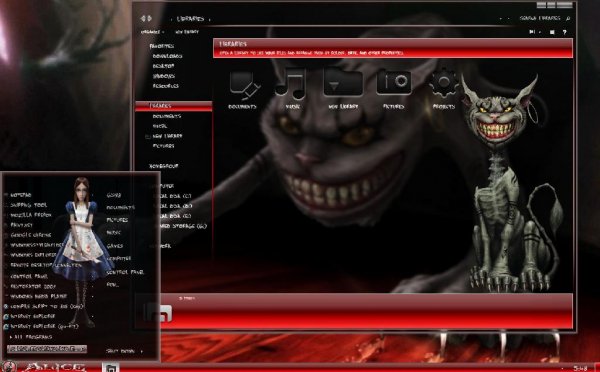Open the Organize dropdown menu

152,32
